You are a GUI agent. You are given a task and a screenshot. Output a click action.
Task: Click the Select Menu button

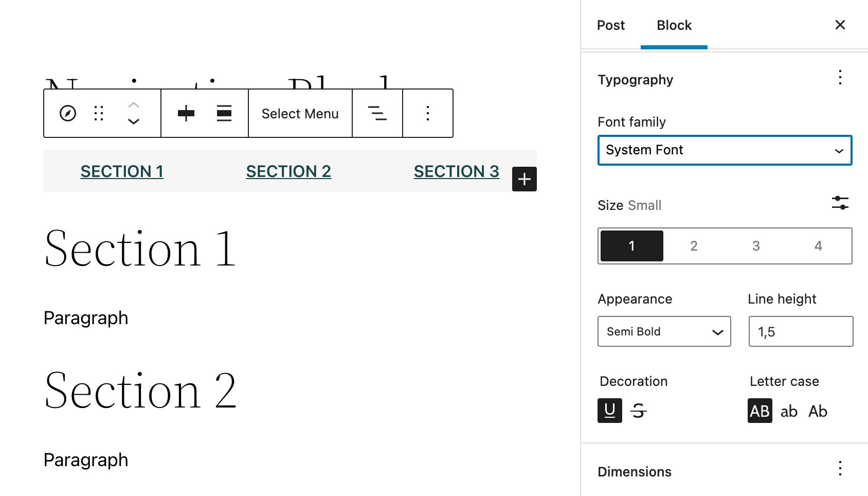tap(300, 113)
